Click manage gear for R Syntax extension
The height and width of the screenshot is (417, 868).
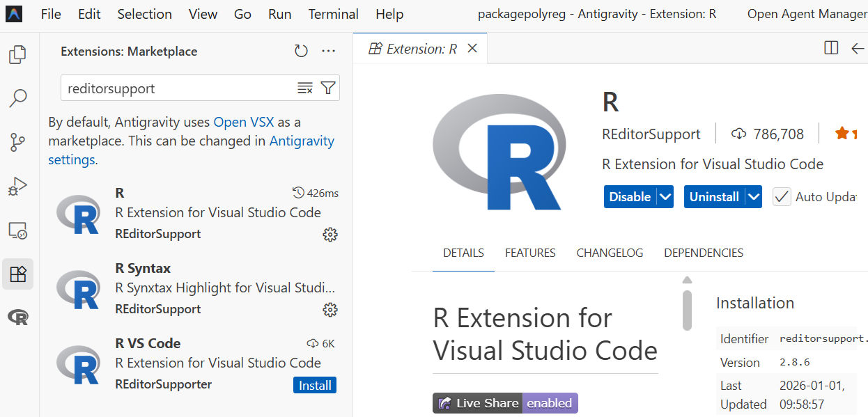coord(330,309)
